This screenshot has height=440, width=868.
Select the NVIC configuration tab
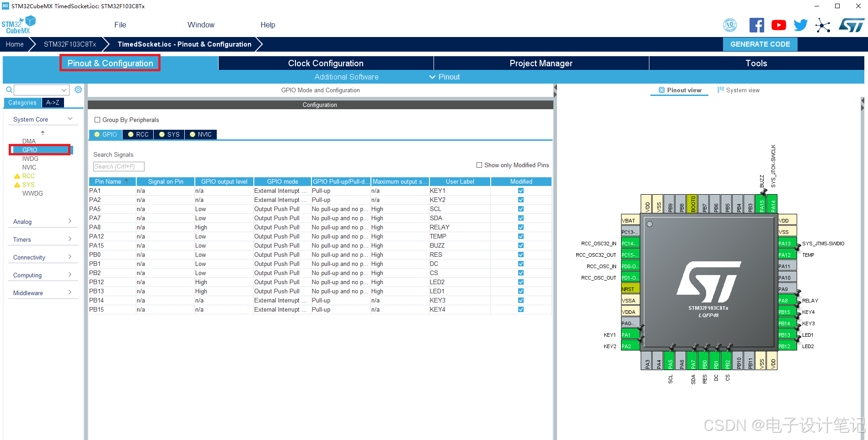(201, 134)
